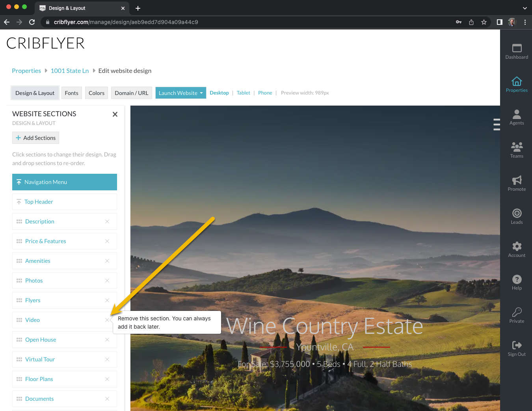
Task: Remove the Documents section
Action: pyautogui.click(x=107, y=399)
